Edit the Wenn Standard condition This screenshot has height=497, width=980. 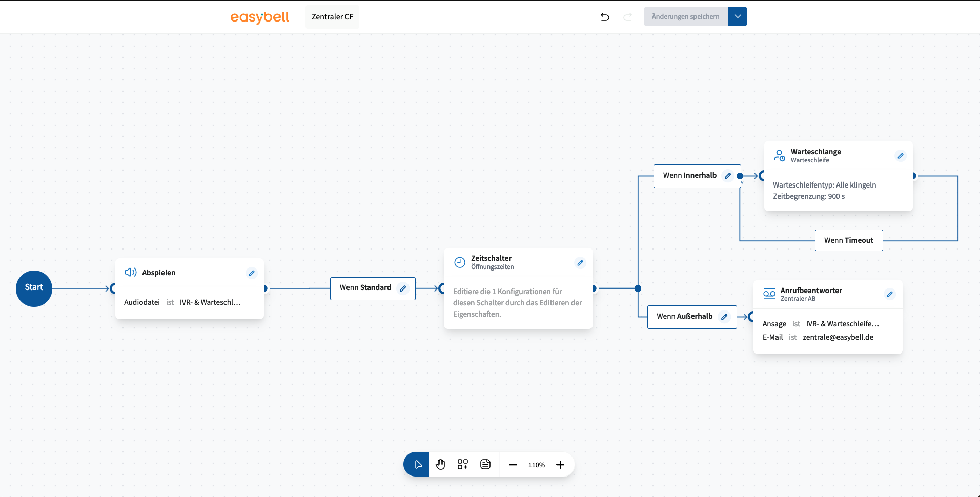click(x=404, y=288)
